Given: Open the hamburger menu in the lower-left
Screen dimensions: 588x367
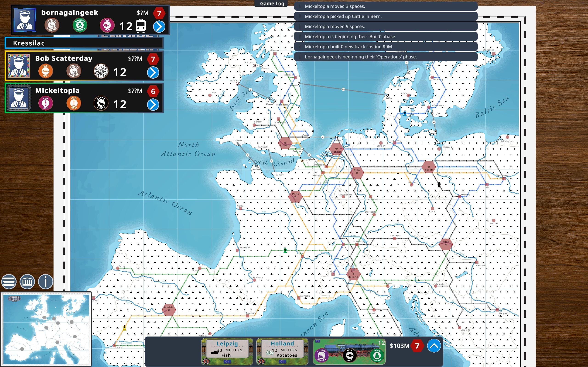Looking at the screenshot, I should [x=9, y=282].
